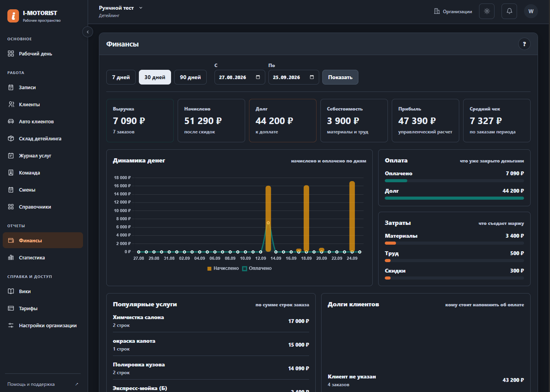Open the W user avatar menu
This screenshot has width=550, height=392.
click(x=531, y=11)
